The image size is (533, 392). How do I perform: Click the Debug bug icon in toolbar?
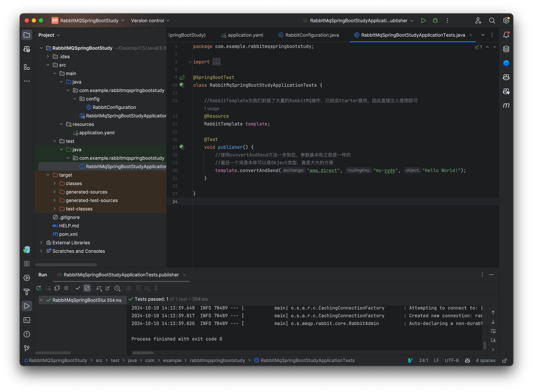435,21
